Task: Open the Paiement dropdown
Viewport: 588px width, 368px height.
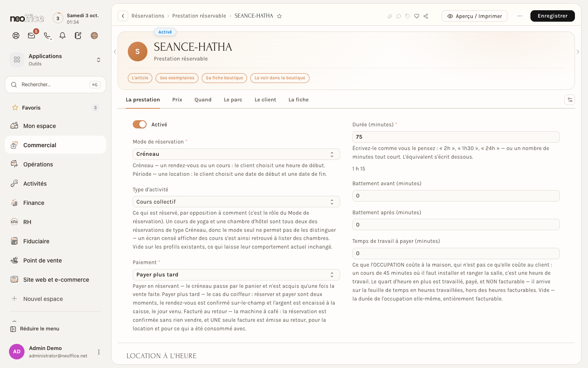Action: [x=236, y=275]
